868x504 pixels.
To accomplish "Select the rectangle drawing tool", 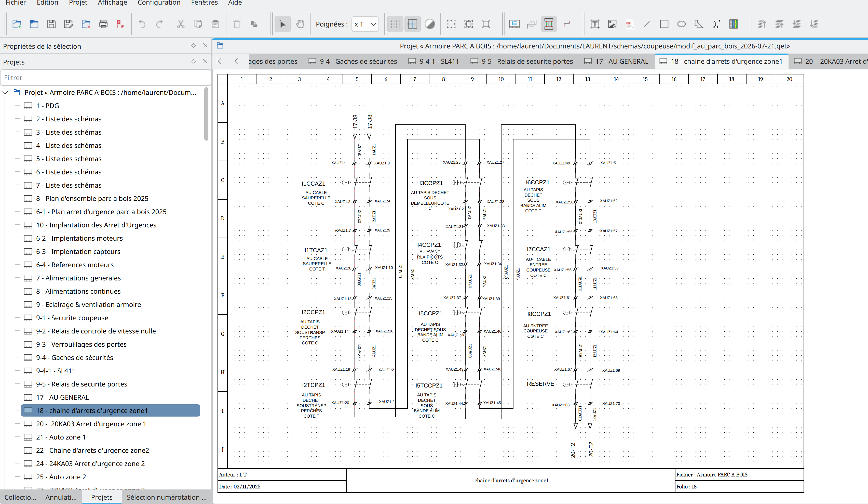I will tap(664, 24).
